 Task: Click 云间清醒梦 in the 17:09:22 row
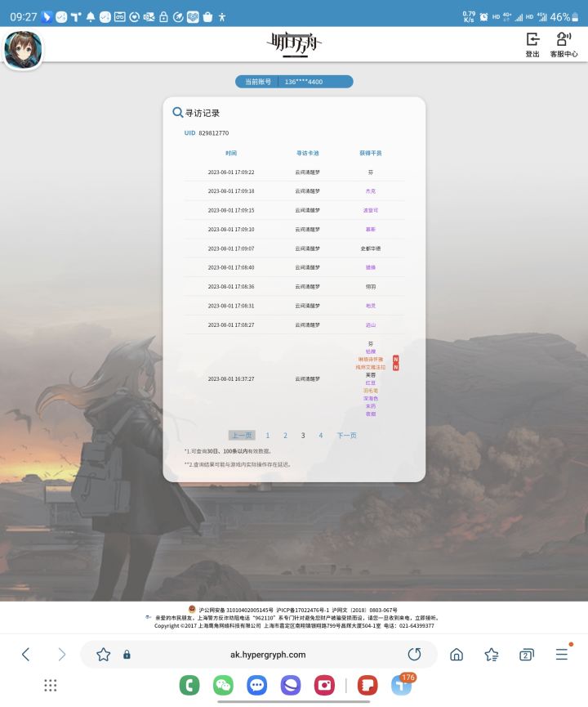click(307, 172)
